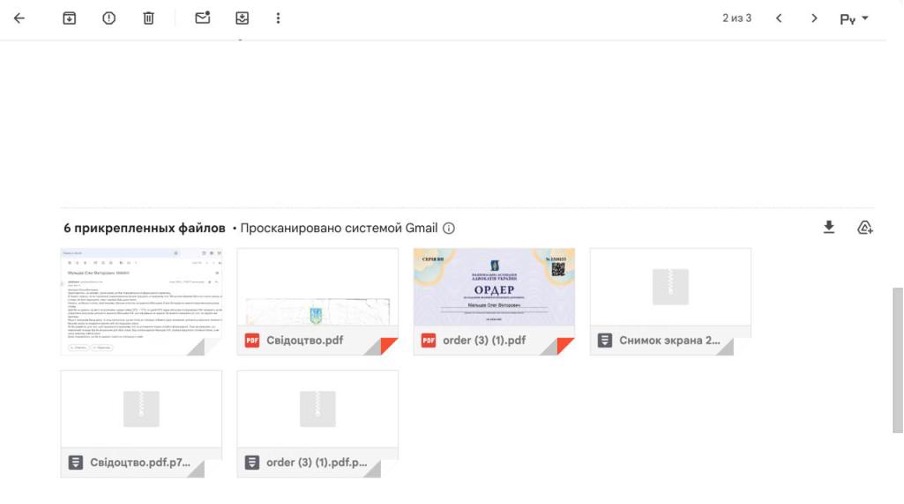Show Gmail scan info tooltip icon
Viewport: 904px width, 504px height.
pos(449,228)
